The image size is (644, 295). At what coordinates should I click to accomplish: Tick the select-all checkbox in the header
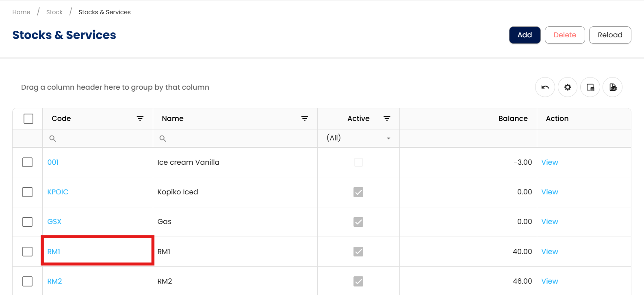click(x=28, y=118)
